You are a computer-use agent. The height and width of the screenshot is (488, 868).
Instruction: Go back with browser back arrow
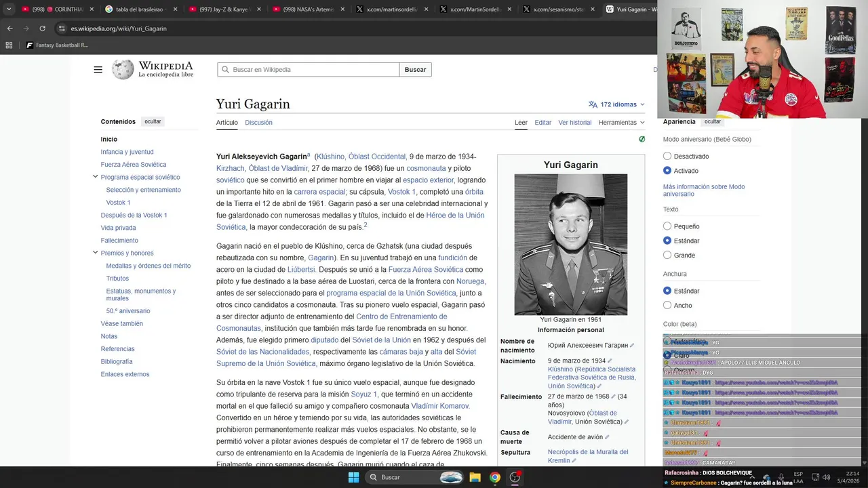pos(9,28)
